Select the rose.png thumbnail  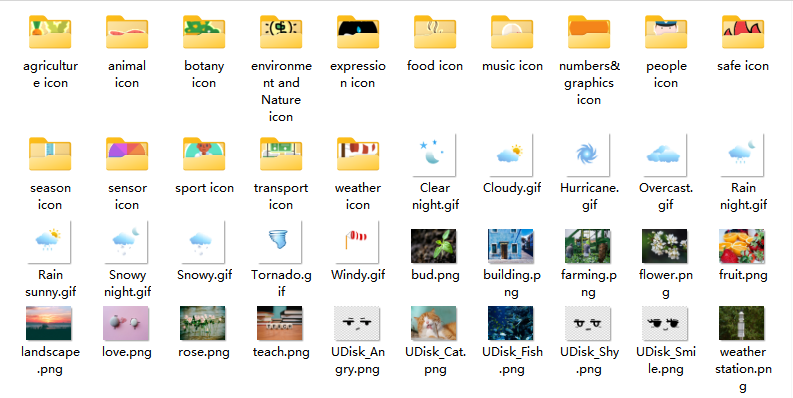coord(203,323)
